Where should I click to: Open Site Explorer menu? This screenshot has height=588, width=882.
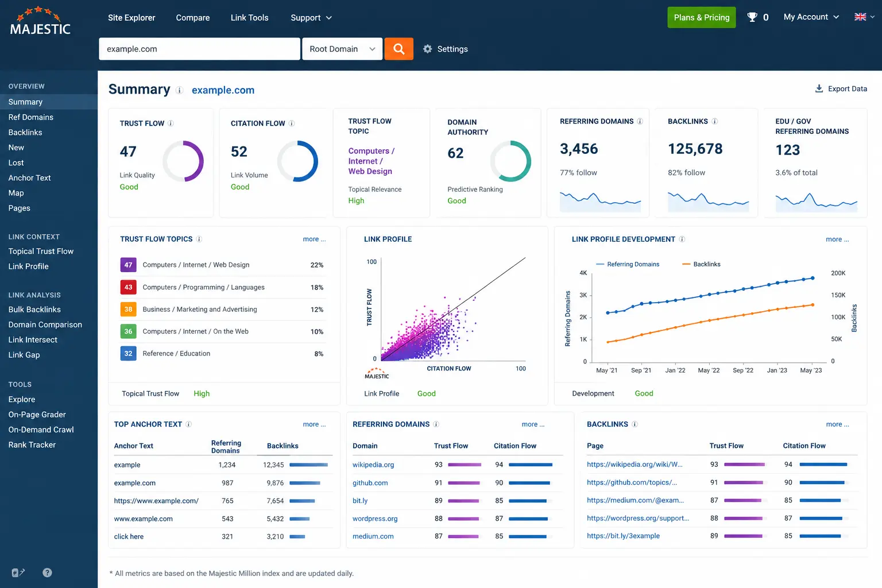131,18
